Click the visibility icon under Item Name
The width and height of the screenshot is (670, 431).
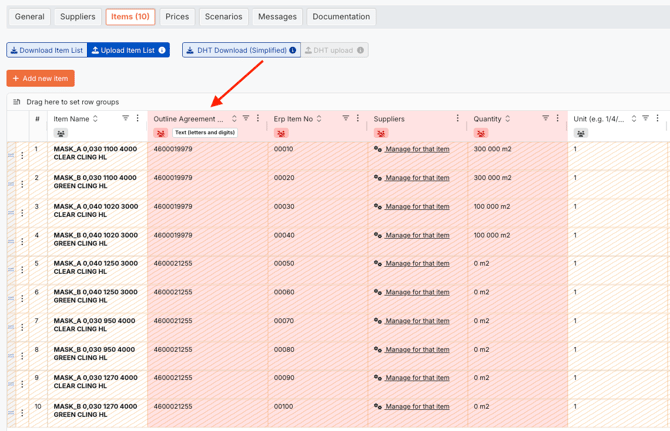coord(61,133)
